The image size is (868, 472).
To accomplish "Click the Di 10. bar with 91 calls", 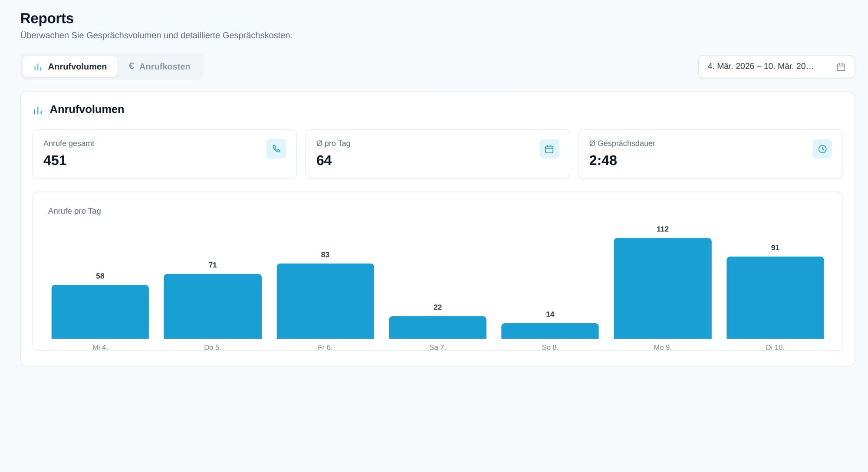I will click(775, 297).
